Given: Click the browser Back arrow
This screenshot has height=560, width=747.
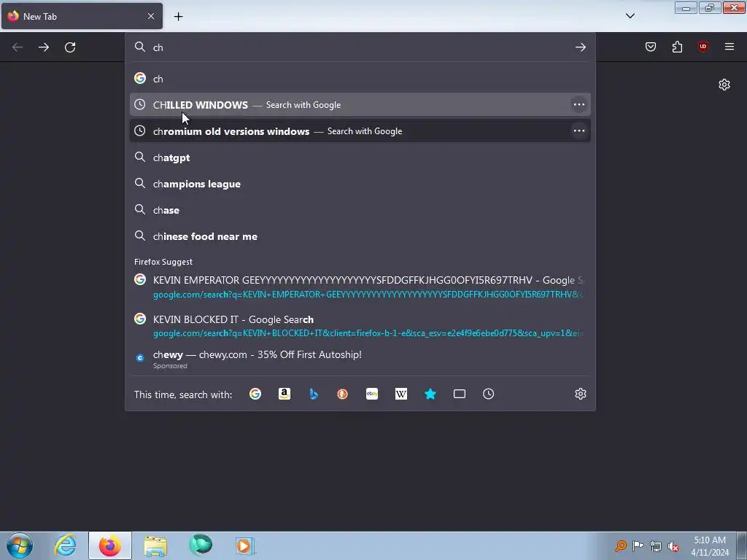Looking at the screenshot, I should pos(18,47).
